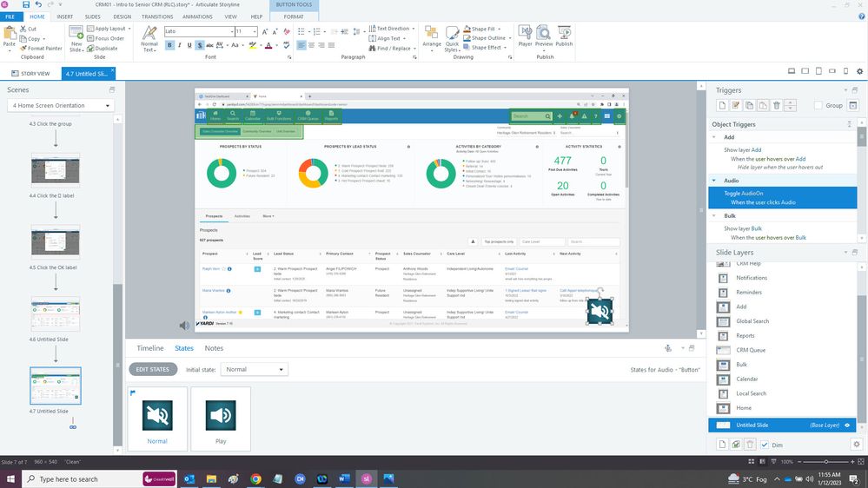Open slide layer properties gear icon

[856, 444]
